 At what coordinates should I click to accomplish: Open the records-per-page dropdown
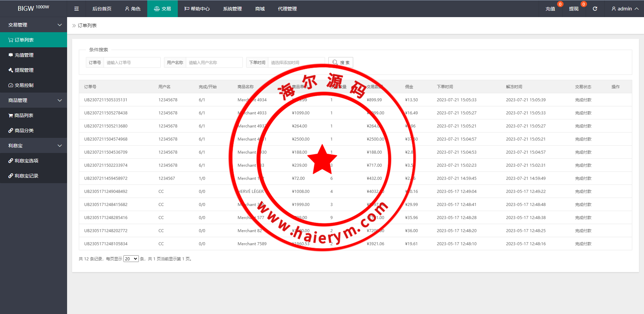point(131,259)
